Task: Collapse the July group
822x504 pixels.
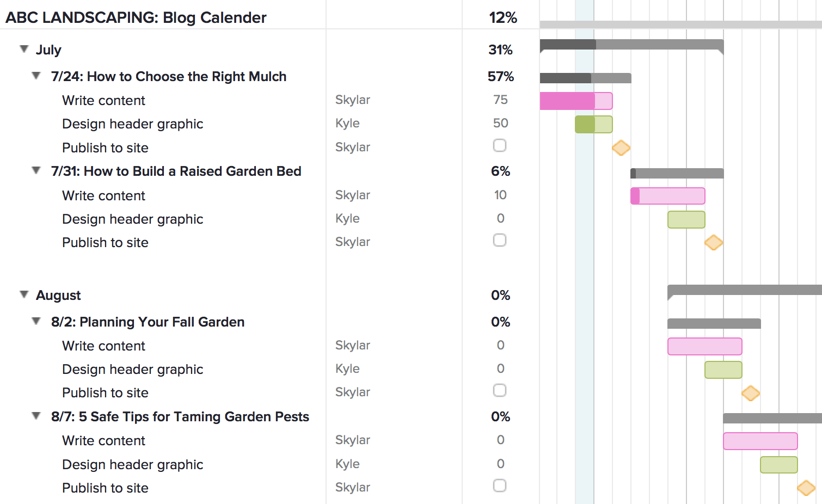Action: coord(24,50)
